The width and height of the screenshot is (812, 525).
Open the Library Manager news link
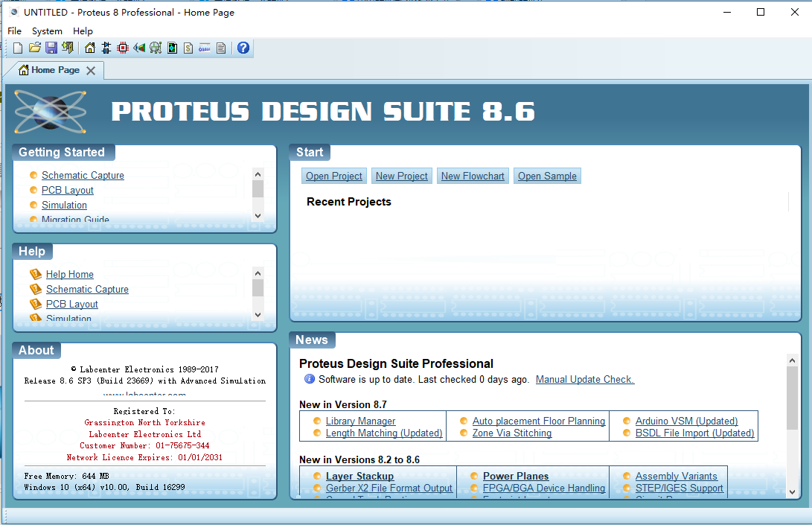coord(360,421)
